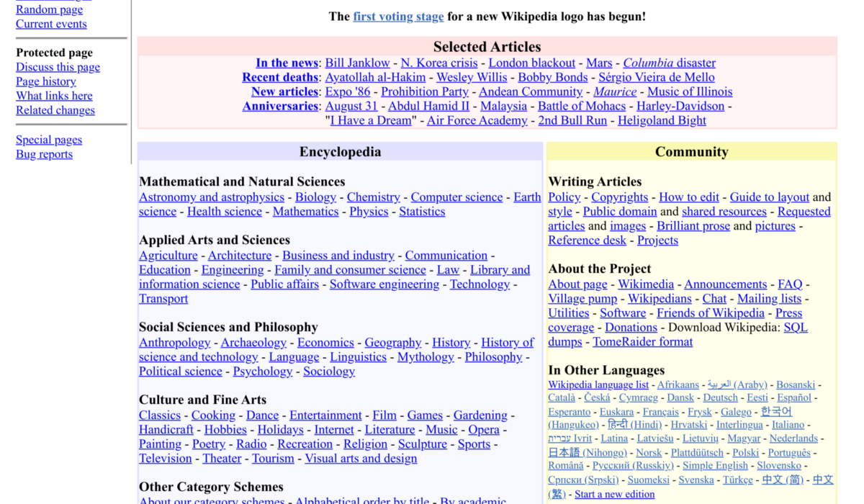The width and height of the screenshot is (864, 504).
Task: Open Political science topic
Action: [181, 372]
